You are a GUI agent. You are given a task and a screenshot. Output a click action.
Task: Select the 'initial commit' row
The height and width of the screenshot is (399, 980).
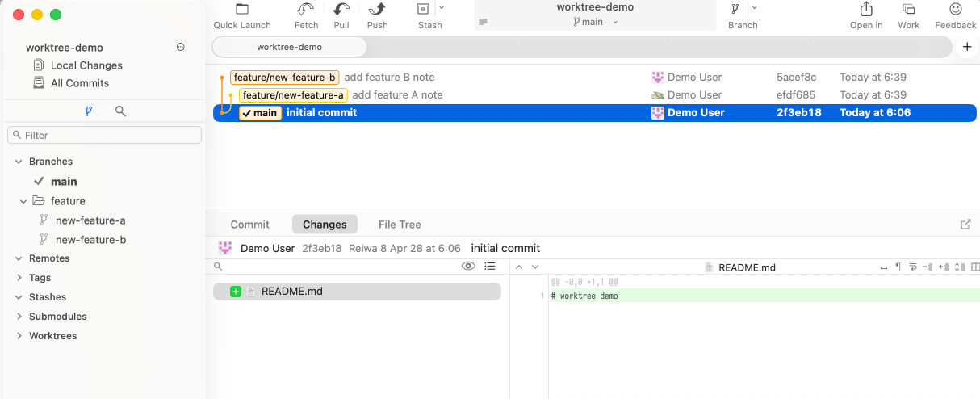pos(594,113)
